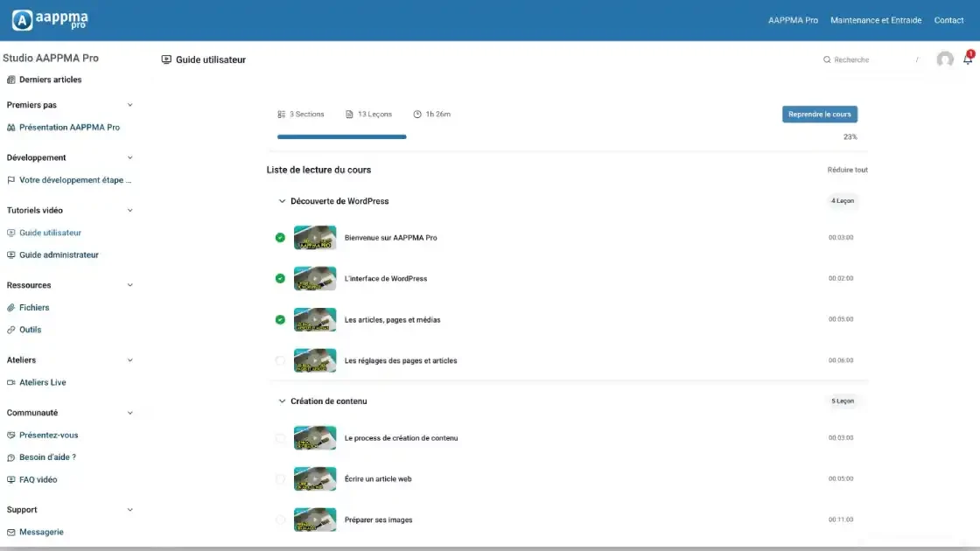Image resolution: width=980 pixels, height=551 pixels.
Task: Click the course progress bar
Action: pos(341,136)
